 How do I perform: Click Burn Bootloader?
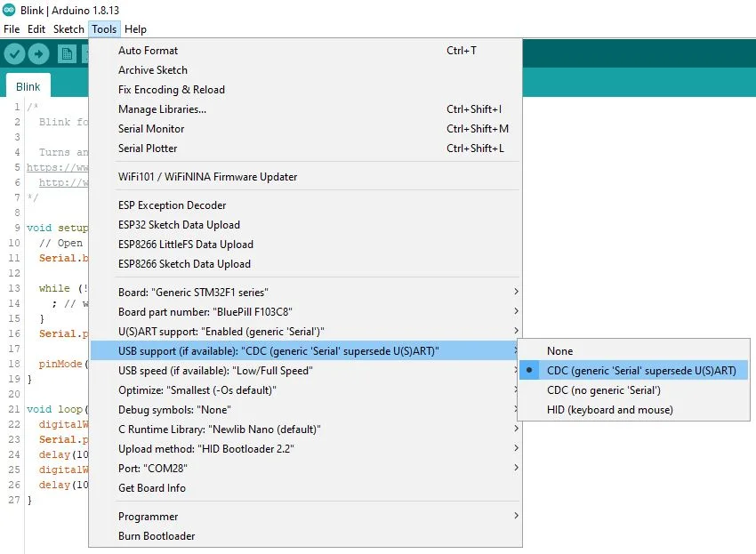pos(157,536)
